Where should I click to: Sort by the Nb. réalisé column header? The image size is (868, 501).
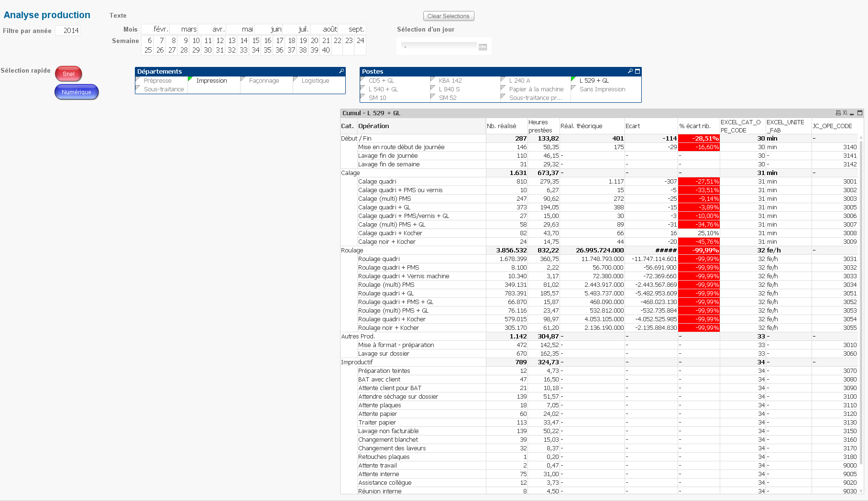506,126
